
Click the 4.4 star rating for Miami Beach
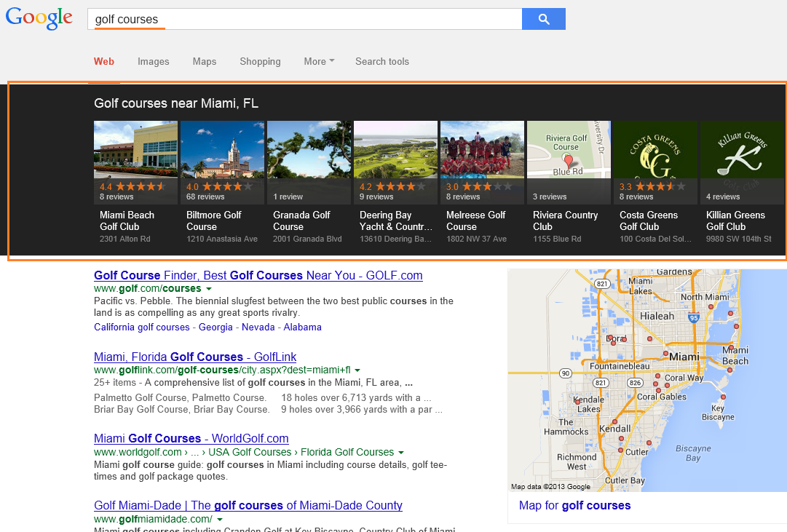point(133,187)
